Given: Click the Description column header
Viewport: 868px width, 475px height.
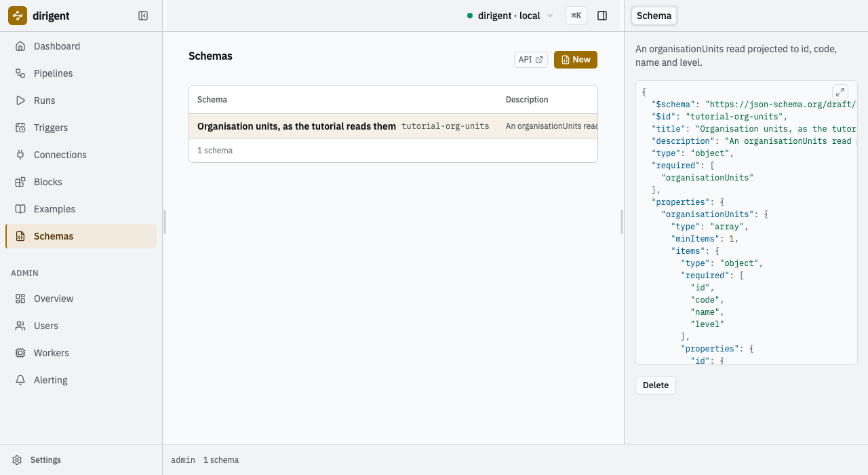Looking at the screenshot, I should (527, 100).
